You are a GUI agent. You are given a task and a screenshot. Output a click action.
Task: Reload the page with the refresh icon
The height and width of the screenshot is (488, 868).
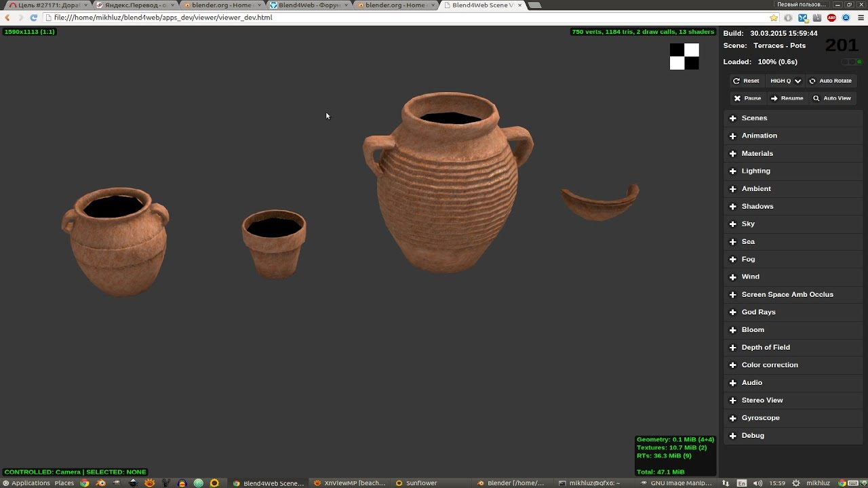coord(33,18)
